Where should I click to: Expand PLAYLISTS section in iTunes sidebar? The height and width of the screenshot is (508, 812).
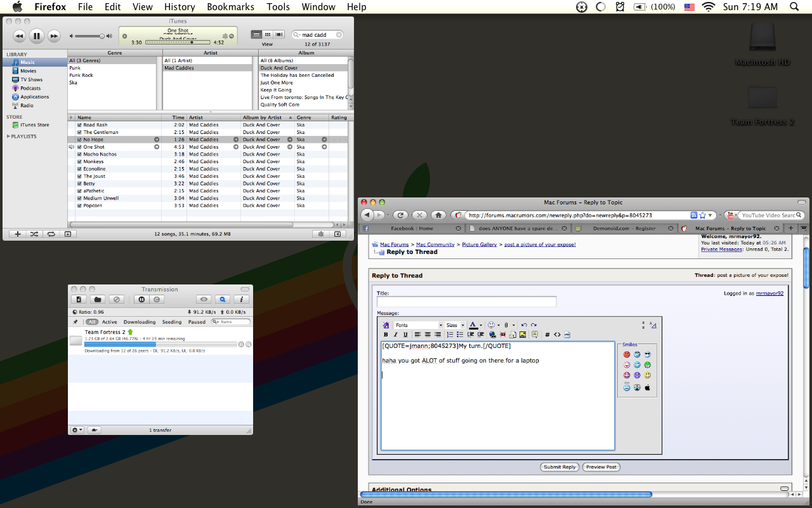point(8,137)
